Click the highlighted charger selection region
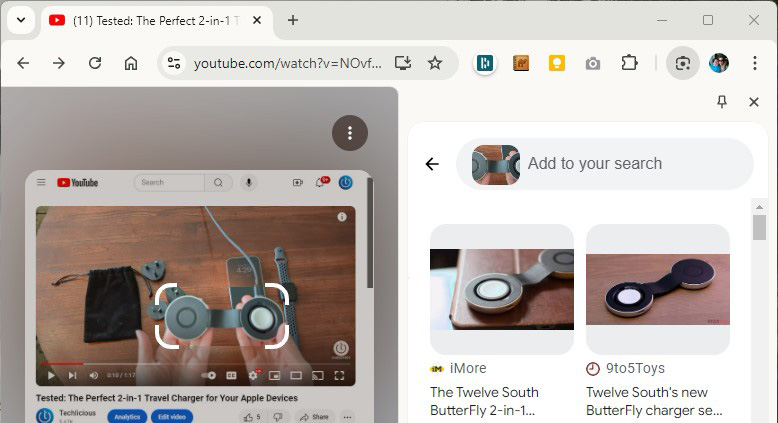The height and width of the screenshot is (423, 778). [222, 316]
